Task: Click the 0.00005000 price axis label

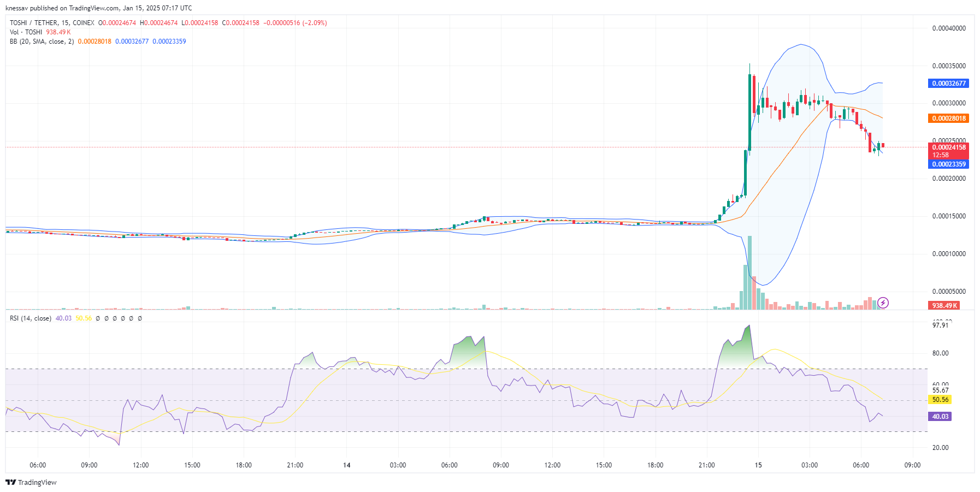Action: [949, 292]
